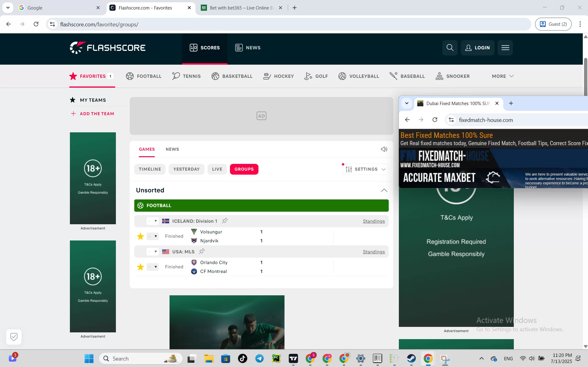
Task: Toggle the favorite star for Orlando City match
Action: click(140, 267)
